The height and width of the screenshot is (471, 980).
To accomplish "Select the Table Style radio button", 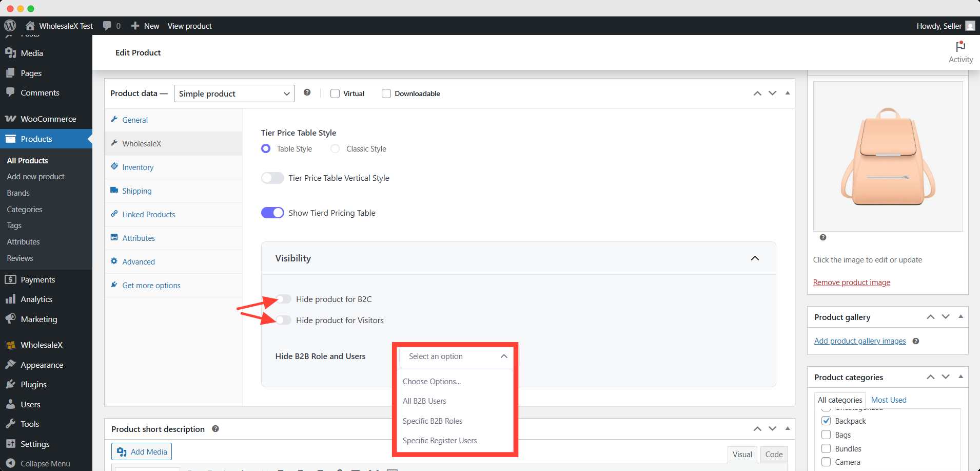I will (266, 148).
